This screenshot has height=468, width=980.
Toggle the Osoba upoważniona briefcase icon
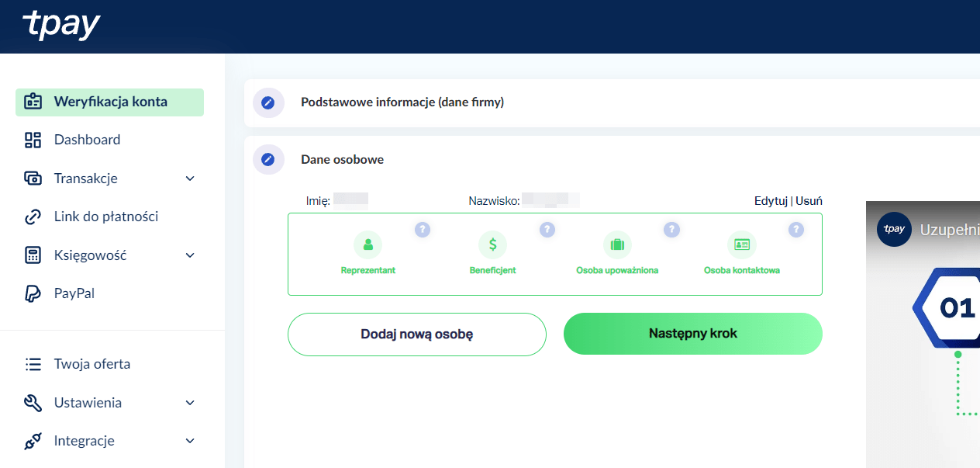(x=617, y=244)
